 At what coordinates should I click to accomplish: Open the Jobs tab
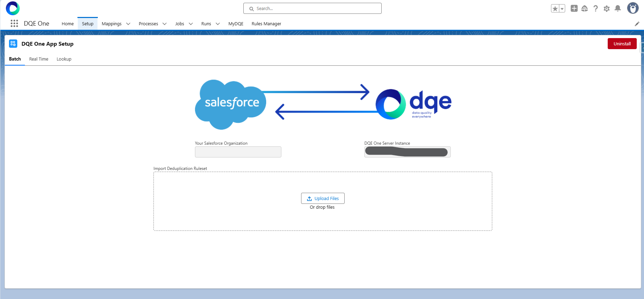pos(180,24)
